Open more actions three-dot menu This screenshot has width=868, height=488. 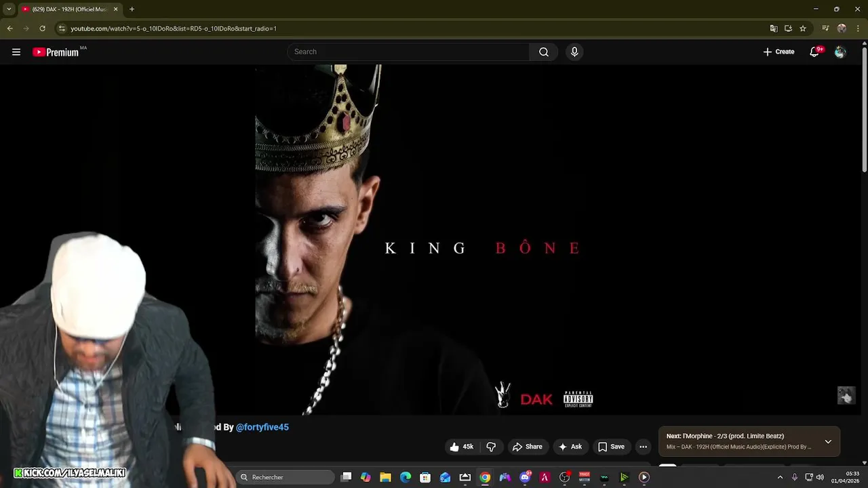[x=643, y=447]
